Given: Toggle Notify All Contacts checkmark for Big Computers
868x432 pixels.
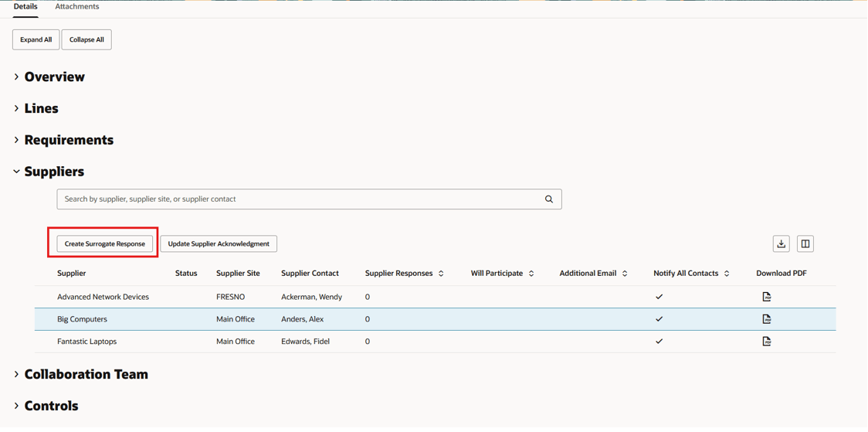Looking at the screenshot, I should click(x=659, y=319).
